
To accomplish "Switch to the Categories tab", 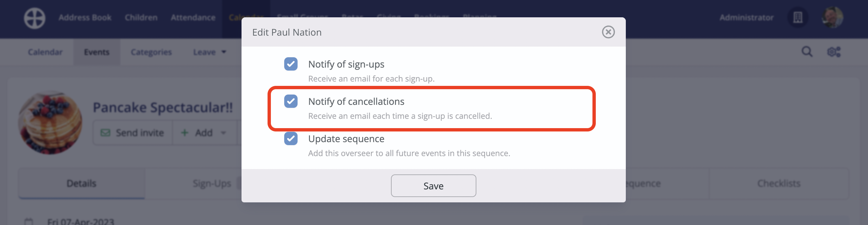I will pyautogui.click(x=151, y=52).
